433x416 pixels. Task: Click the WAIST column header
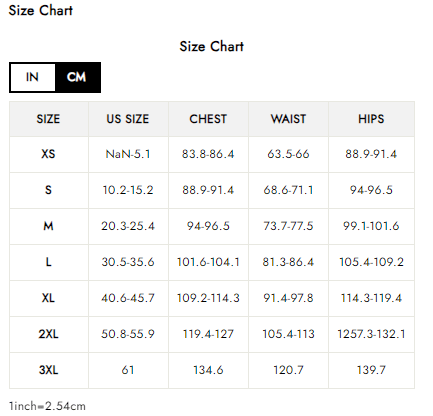click(288, 119)
